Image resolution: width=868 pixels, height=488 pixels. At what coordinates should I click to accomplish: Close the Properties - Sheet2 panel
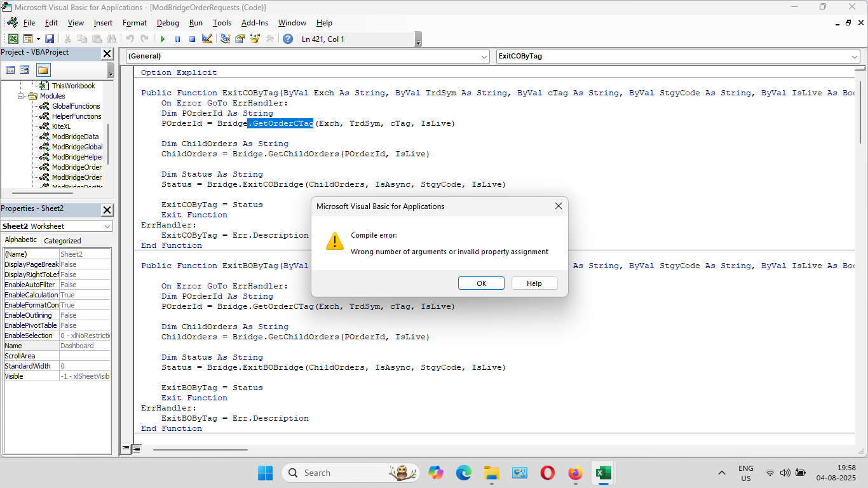pyautogui.click(x=107, y=210)
